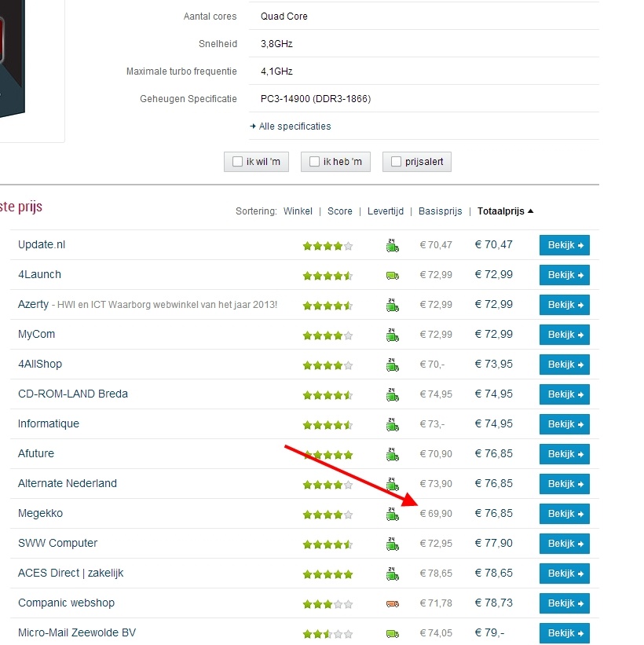The height and width of the screenshot is (645, 644).
Task: Click Bekijk button for Megekko
Action: (x=564, y=514)
